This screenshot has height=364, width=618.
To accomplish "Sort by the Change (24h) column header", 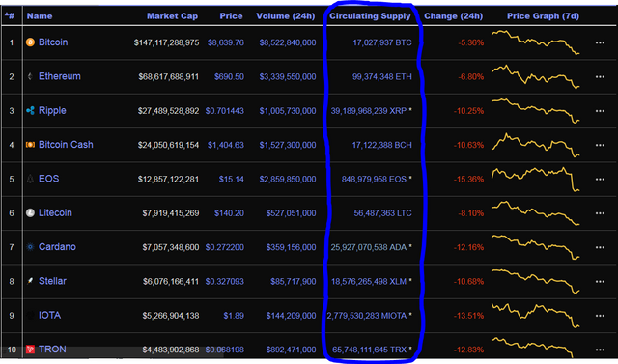I will click(x=453, y=16).
